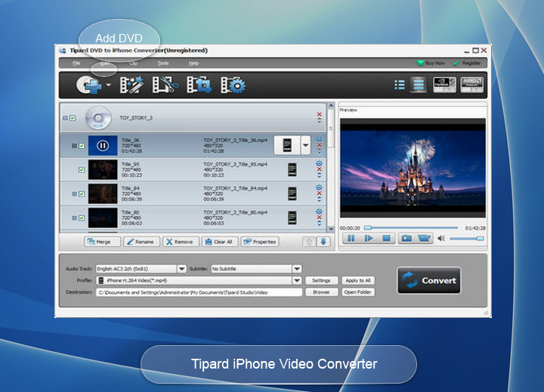This screenshot has height=392, width=544.
Task: Remove the TOY_STORY_3 disc with red X
Action: tap(319, 115)
